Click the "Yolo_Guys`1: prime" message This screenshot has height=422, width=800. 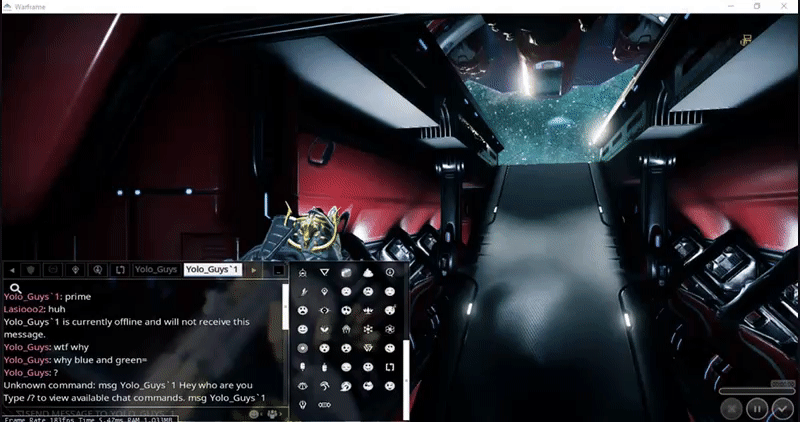[47, 296]
